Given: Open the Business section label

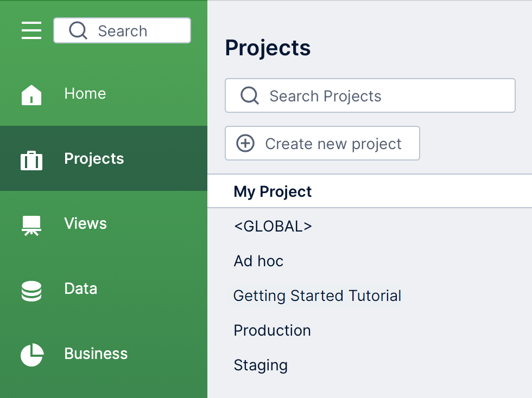Looking at the screenshot, I should coord(96,354).
